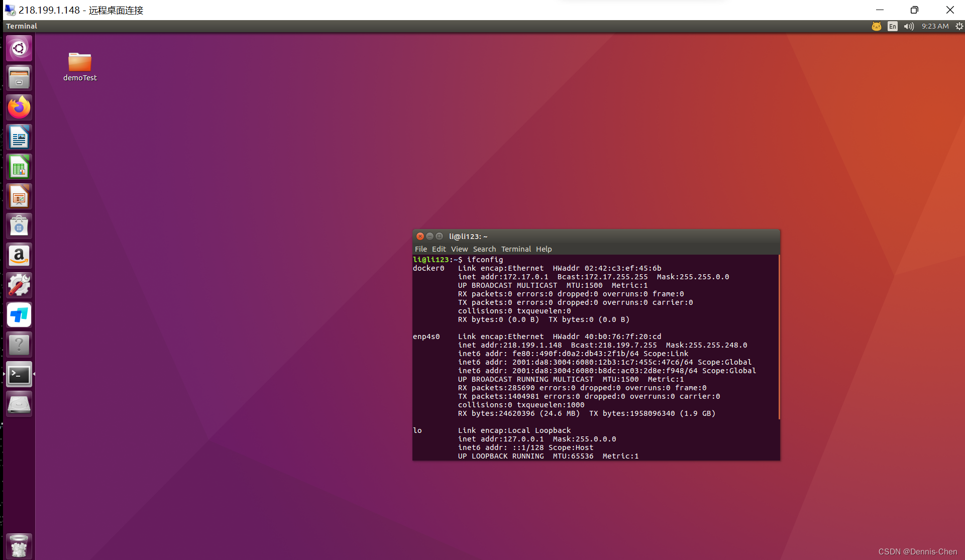This screenshot has width=965, height=560.
Task: Click the docker0 interface name
Action: pos(428,268)
